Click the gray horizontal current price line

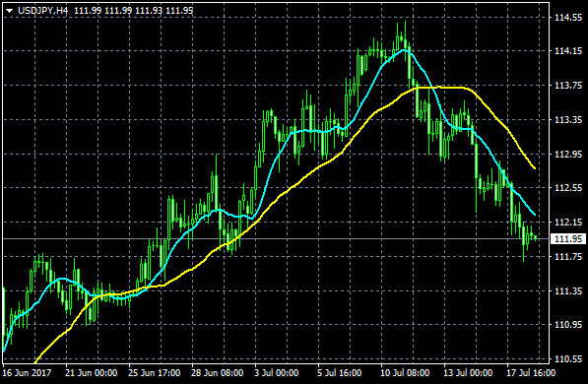tap(276, 238)
